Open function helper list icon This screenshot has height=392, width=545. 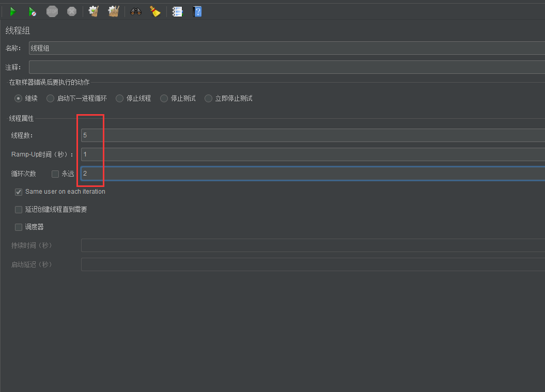point(177,12)
